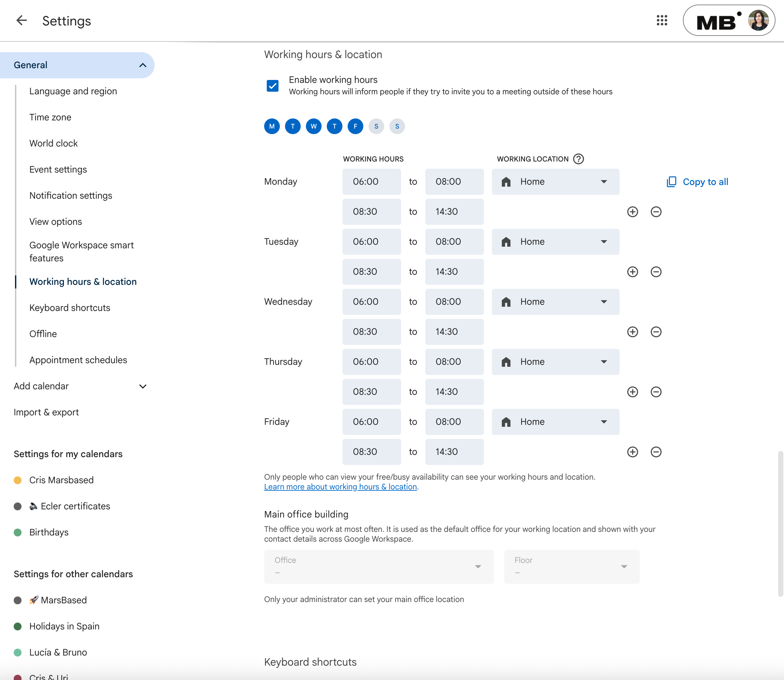784x680 pixels.
Task: Enable the Saturday day circle
Action: coord(376,126)
